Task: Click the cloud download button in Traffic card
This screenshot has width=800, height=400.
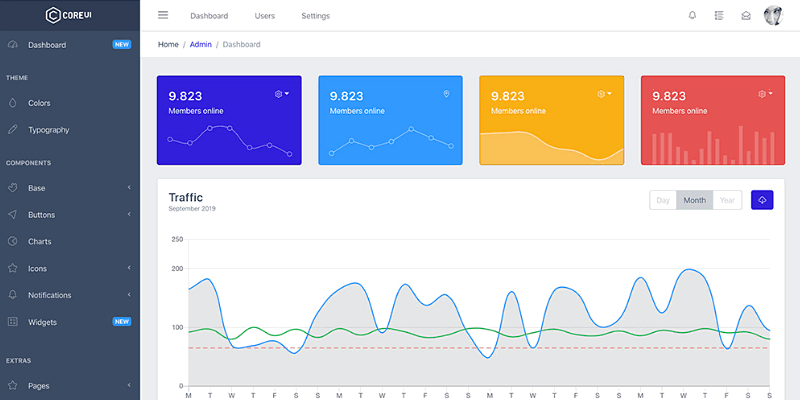Action: click(x=762, y=200)
